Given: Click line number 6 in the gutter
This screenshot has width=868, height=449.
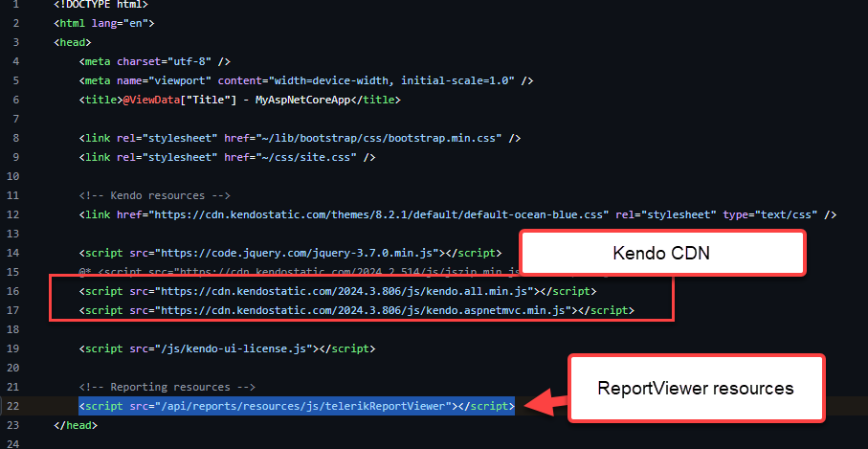Looking at the screenshot, I should coord(16,100).
